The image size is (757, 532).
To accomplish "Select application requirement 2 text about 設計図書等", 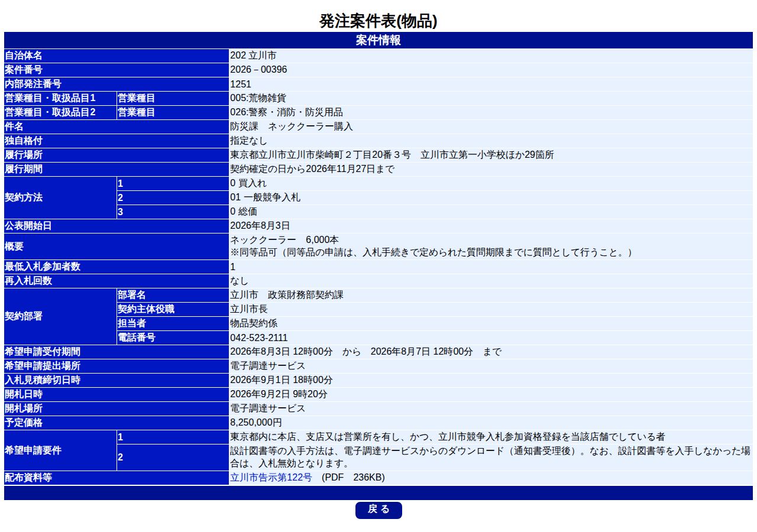I will tap(490, 458).
